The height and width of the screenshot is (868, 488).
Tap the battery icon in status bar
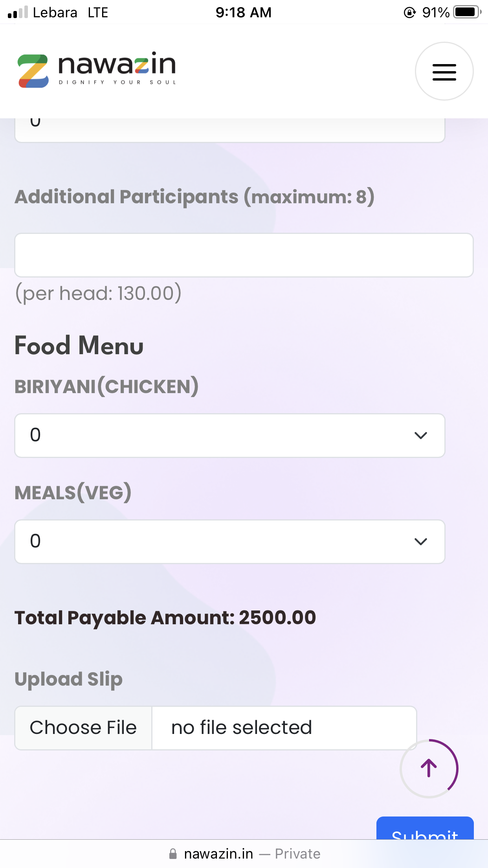coord(467,12)
